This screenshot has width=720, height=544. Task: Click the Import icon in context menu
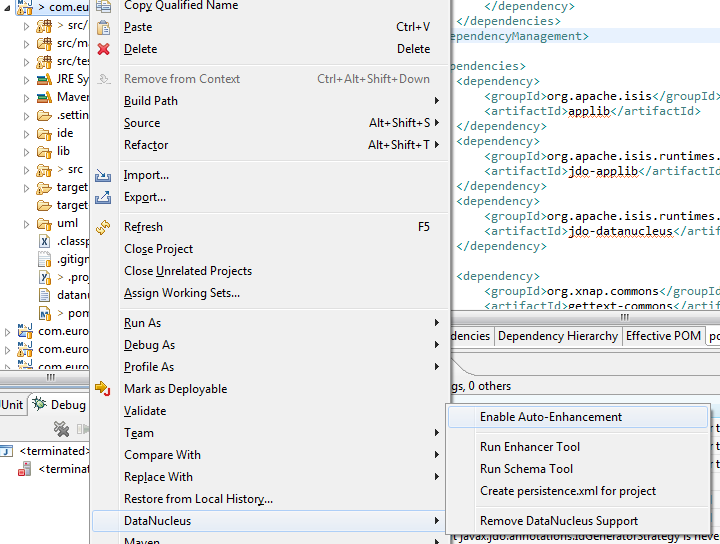[103, 175]
